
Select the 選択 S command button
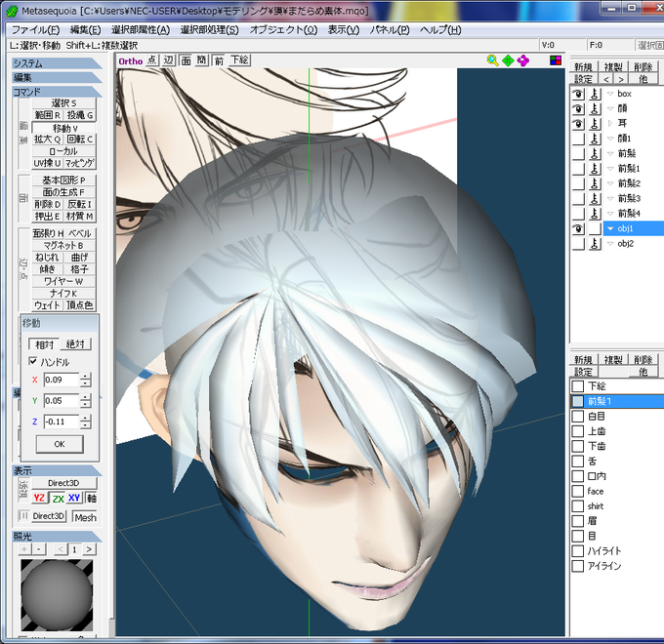click(63, 102)
